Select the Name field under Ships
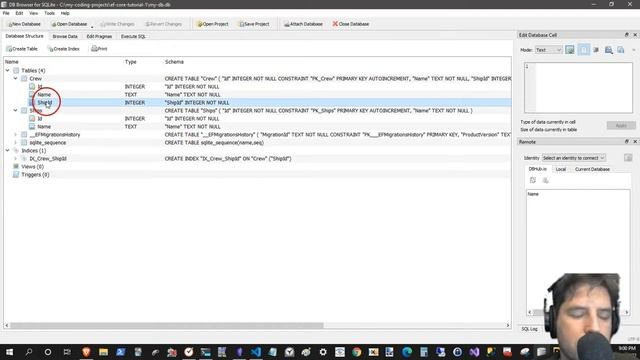 point(258,127)
